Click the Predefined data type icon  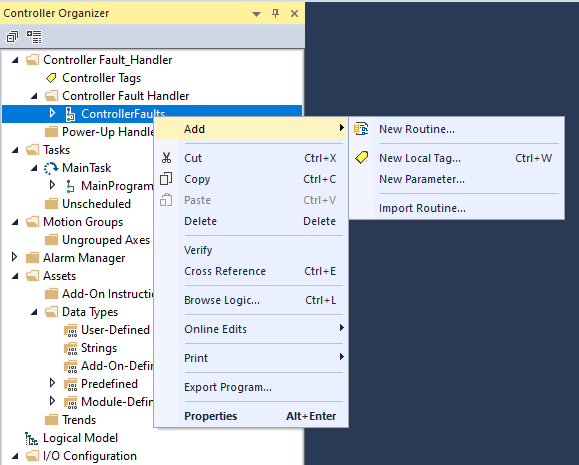tap(70, 384)
